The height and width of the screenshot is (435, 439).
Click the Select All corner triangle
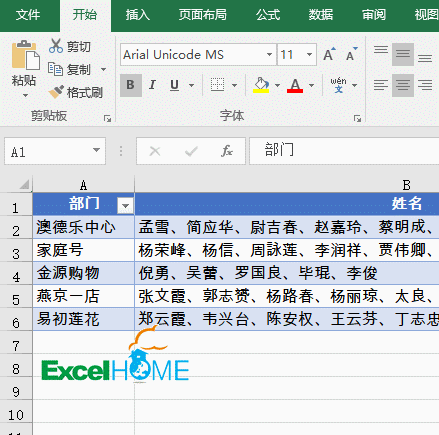point(24,184)
